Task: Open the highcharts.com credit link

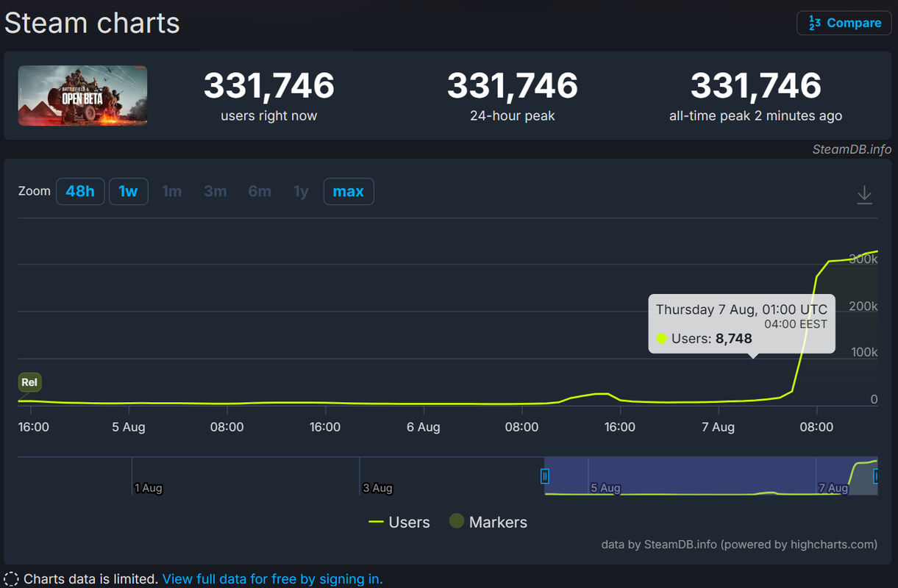Action: pyautogui.click(x=832, y=545)
